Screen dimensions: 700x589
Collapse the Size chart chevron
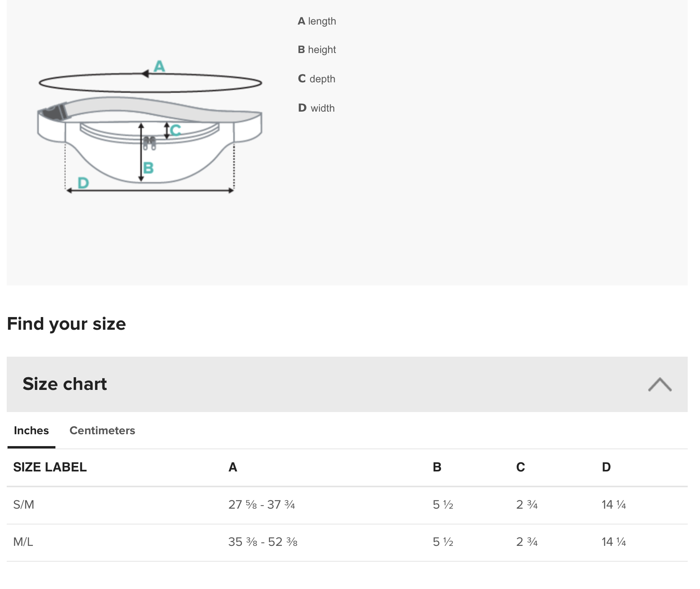tap(660, 384)
